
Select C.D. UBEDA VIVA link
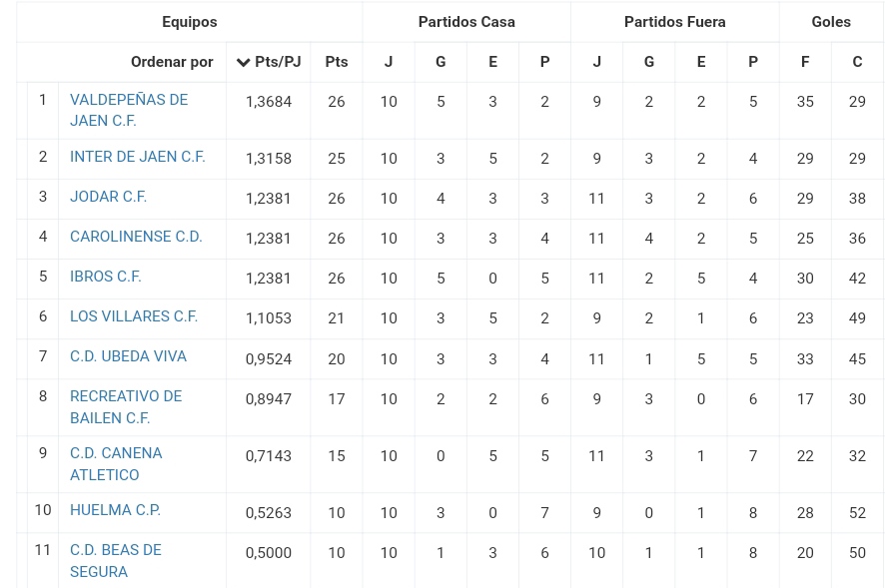[128, 356]
